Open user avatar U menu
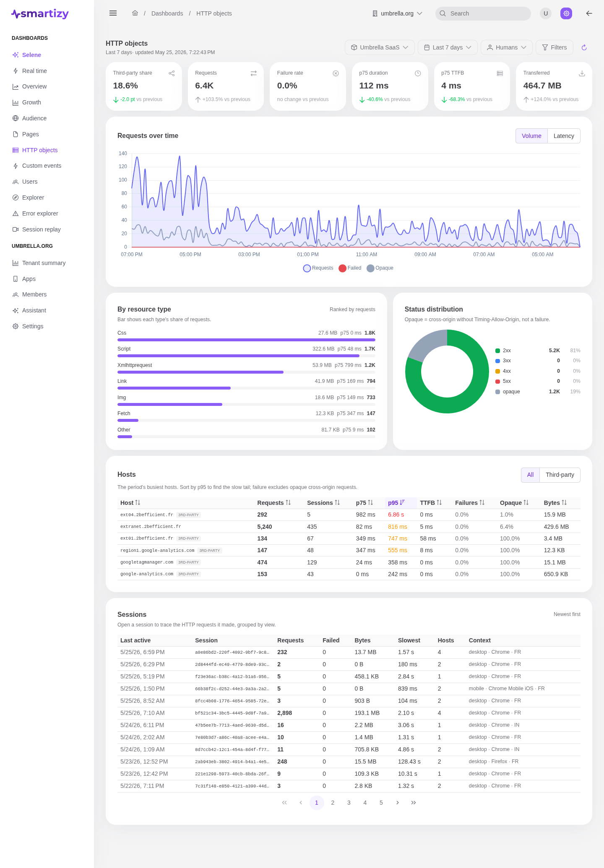The image size is (604, 868). [x=546, y=13]
